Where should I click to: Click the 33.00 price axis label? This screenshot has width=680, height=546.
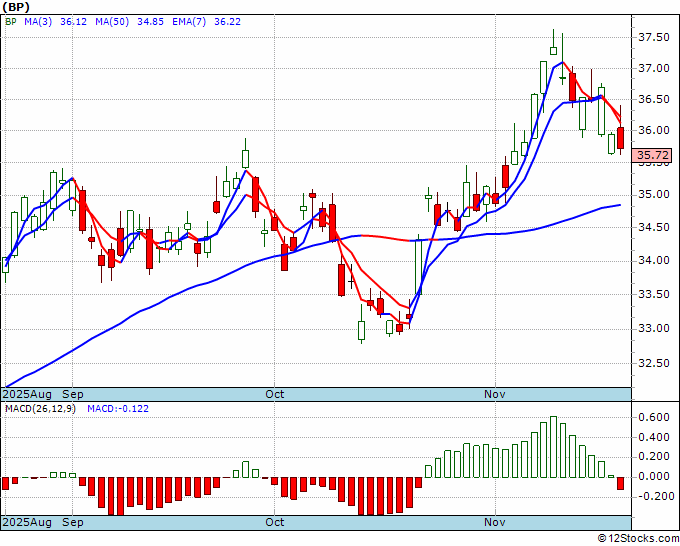[x=654, y=329]
